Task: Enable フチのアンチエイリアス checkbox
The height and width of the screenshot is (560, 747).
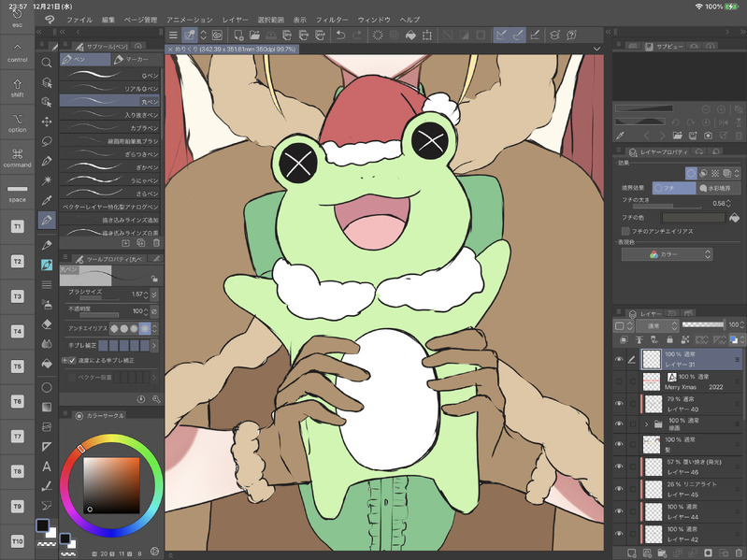Action: 625,231
